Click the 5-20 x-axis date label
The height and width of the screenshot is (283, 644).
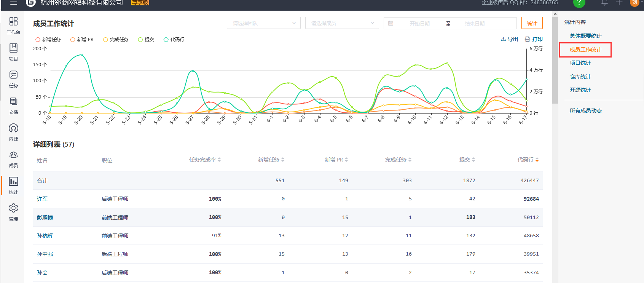tap(78, 120)
